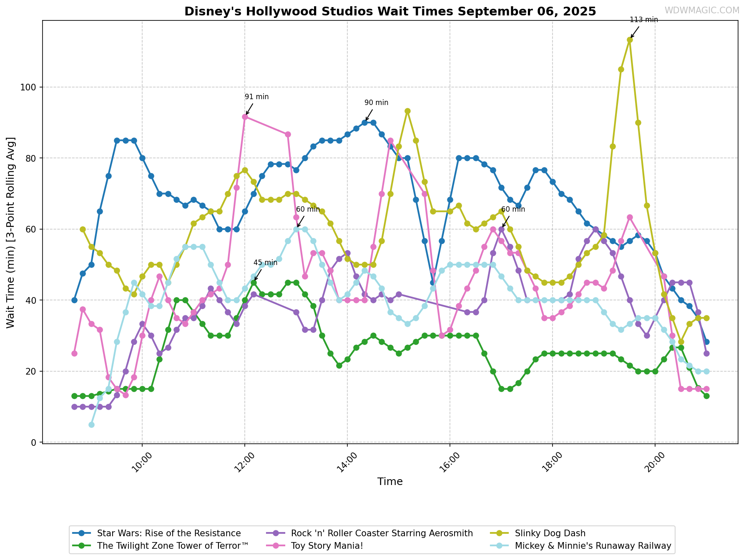Click the blue Star Wars legend line marker

[x=82, y=533]
